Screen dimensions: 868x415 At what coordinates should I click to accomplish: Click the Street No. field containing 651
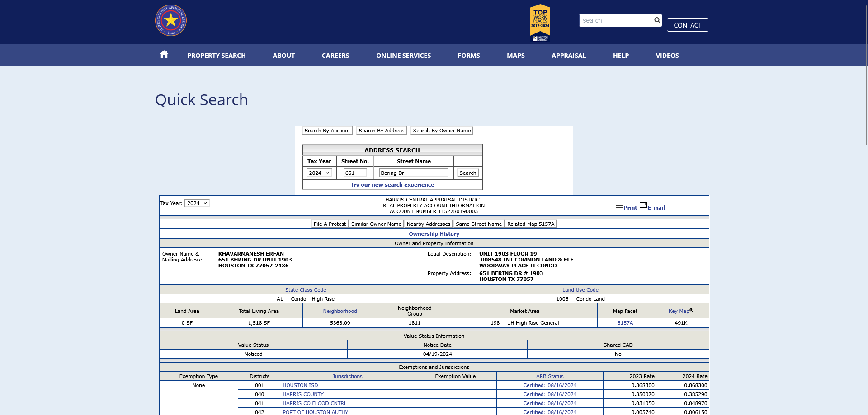pyautogui.click(x=355, y=173)
